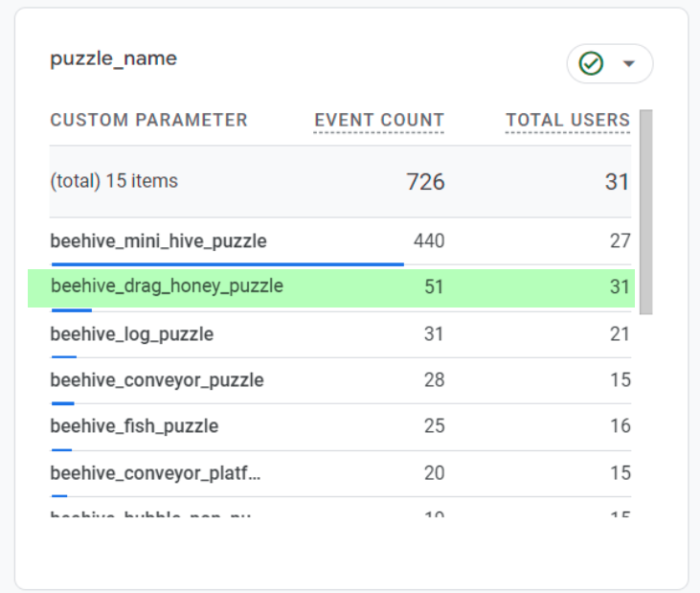Screen dimensions: 700x593
Task: Choose the beehive_conveyor_puzzle parameter name
Action: click(156, 380)
